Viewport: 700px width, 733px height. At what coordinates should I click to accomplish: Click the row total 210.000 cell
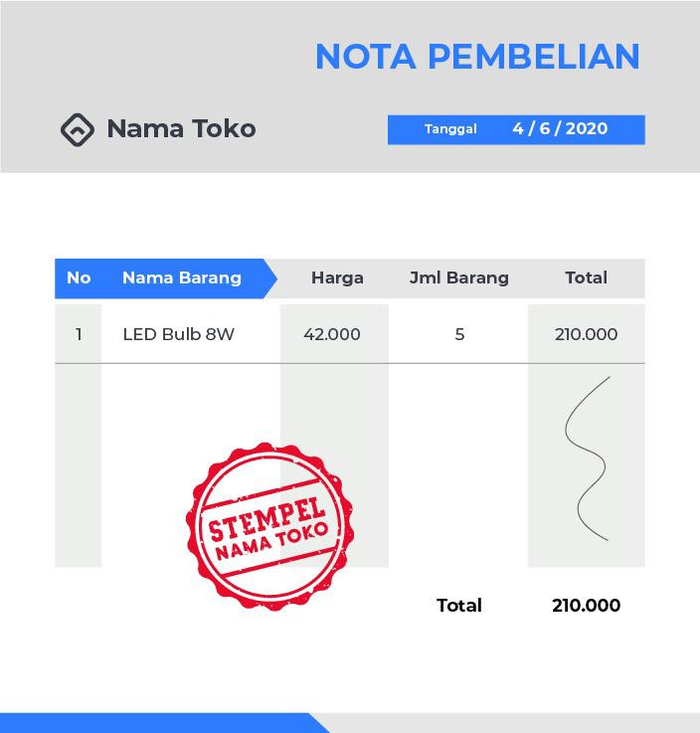[586, 334]
